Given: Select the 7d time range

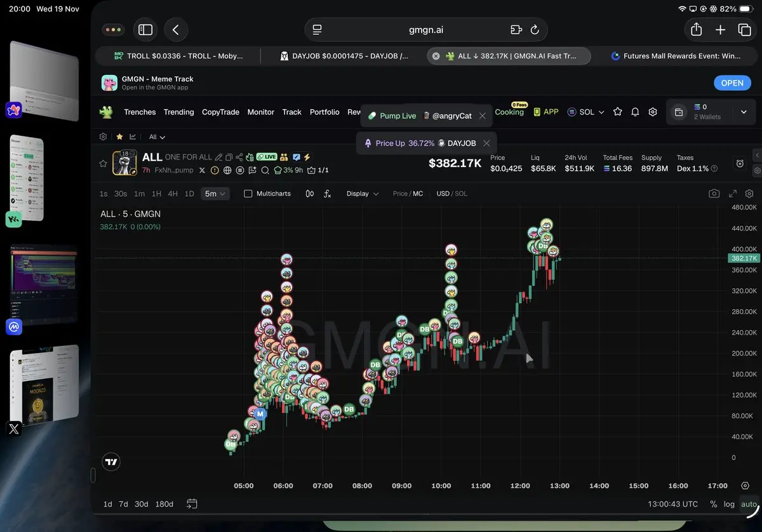Looking at the screenshot, I should coord(123,504).
